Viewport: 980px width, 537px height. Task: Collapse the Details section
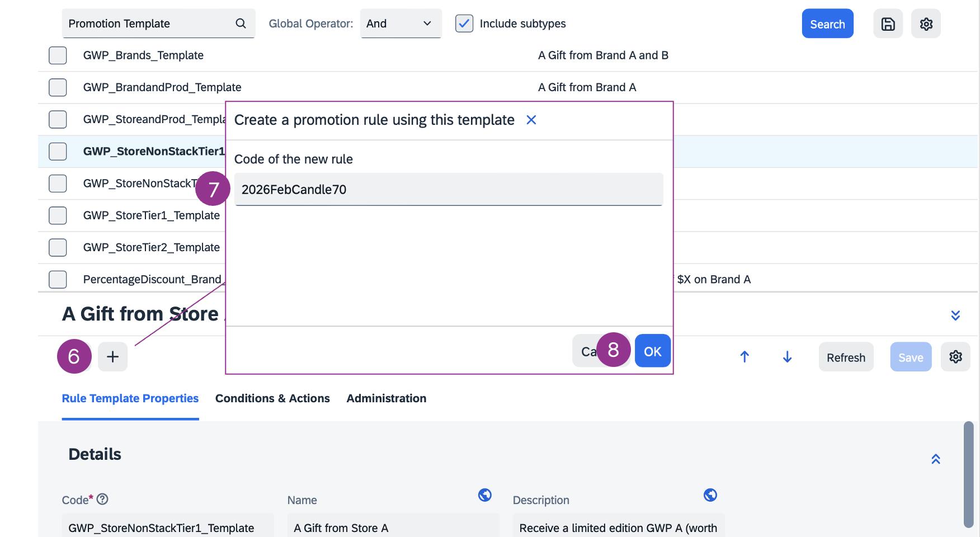(936, 459)
